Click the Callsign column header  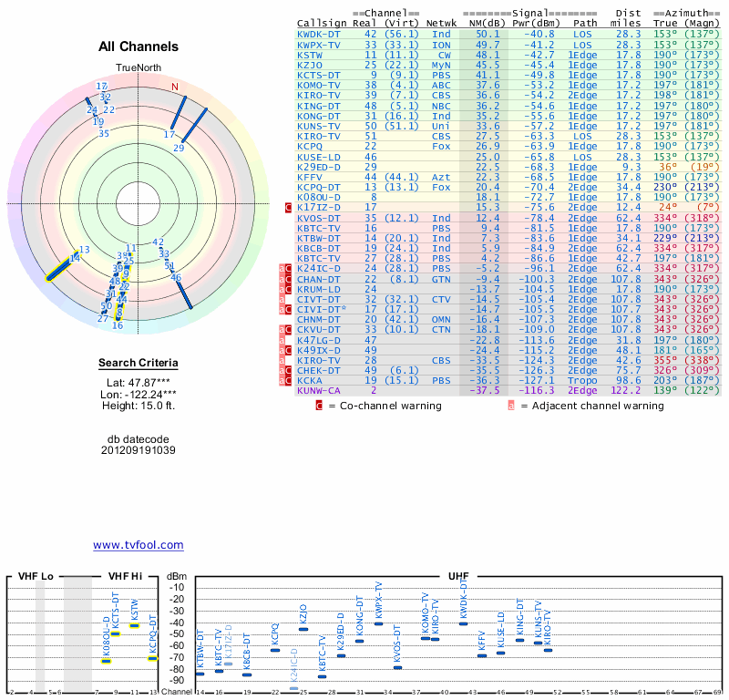322,22
